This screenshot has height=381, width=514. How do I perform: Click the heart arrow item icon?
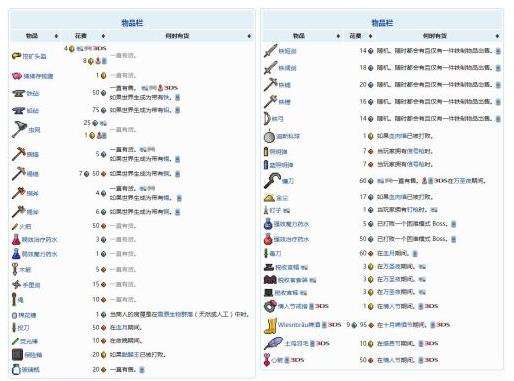click(267, 360)
